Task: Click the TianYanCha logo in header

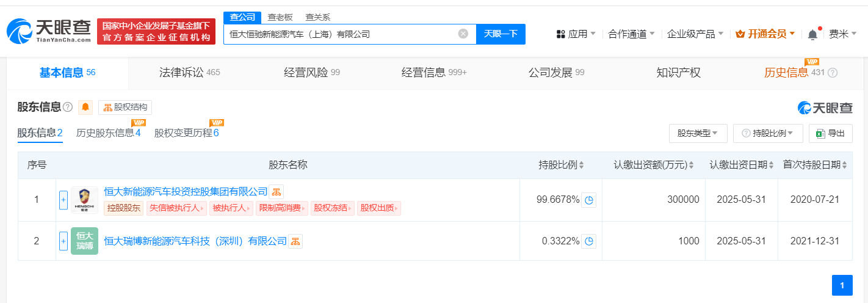Action: 49,31
